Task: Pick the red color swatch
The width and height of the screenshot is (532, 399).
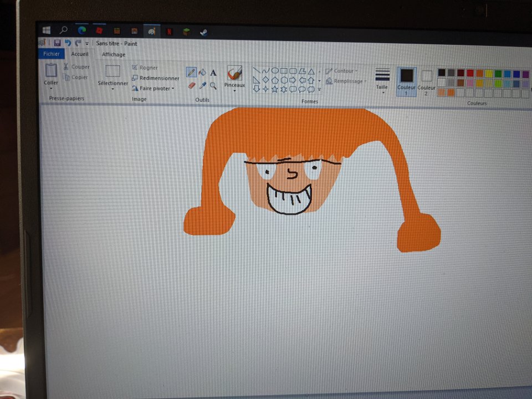Action: tap(470, 73)
